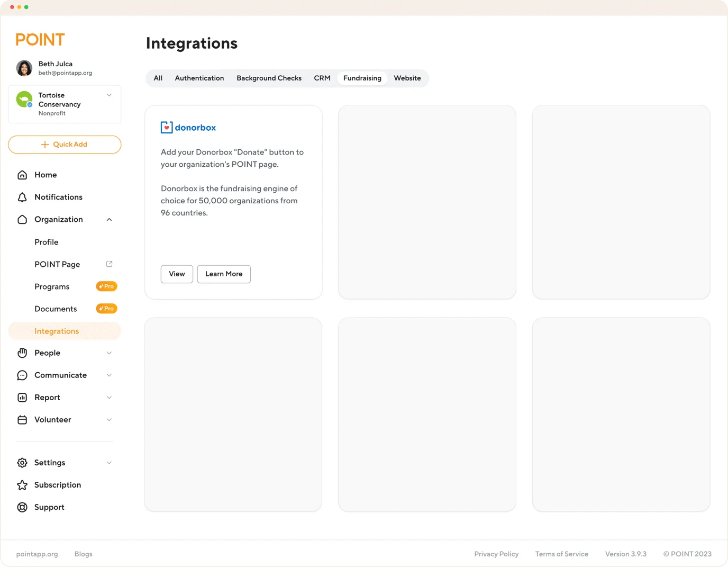Open the Support help icon
Screen dimensions: 728x567
coord(22,507)
